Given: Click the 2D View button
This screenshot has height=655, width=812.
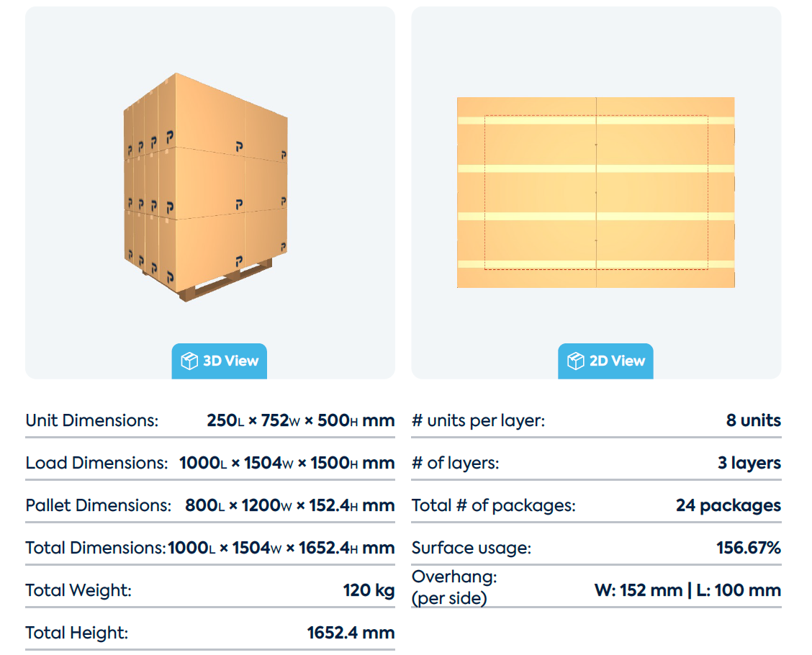Looking at the screenshot, I should tap(605, 361).
